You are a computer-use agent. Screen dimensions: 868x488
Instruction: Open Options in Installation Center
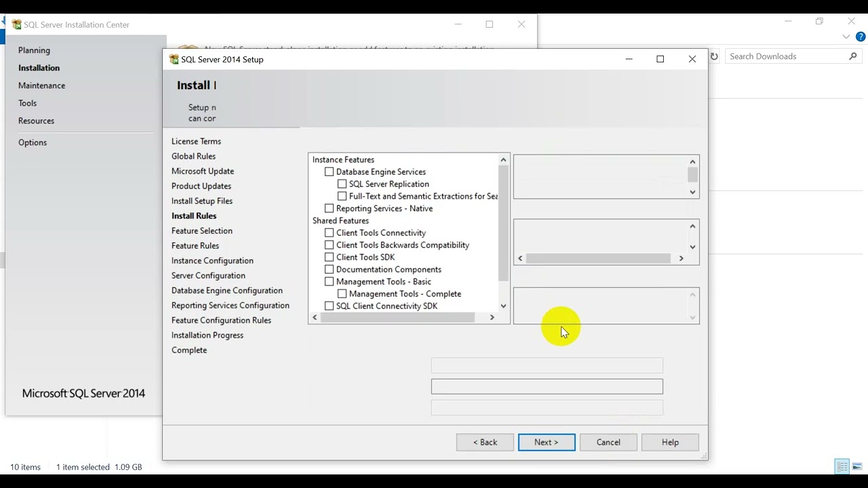coord(33,142)
